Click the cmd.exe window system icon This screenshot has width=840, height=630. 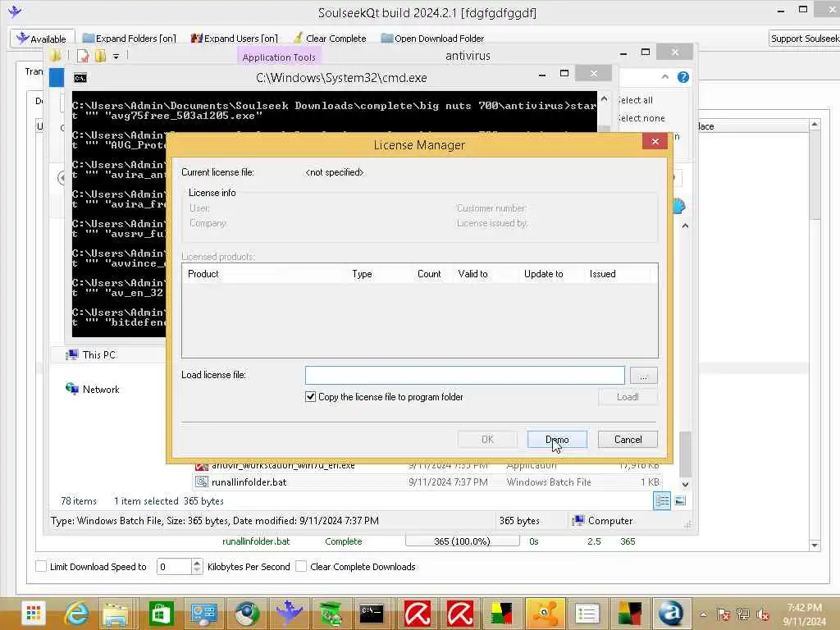80,78
